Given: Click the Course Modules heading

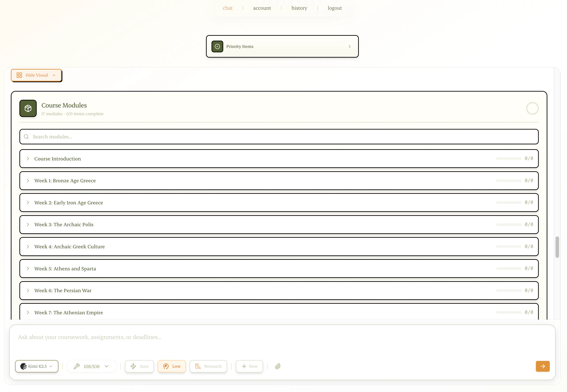Looking at the screenshot, I should (64, 105).
